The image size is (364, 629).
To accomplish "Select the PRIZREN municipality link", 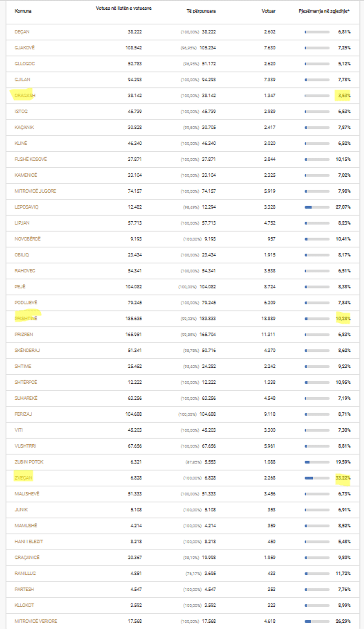I will [24, 335].
